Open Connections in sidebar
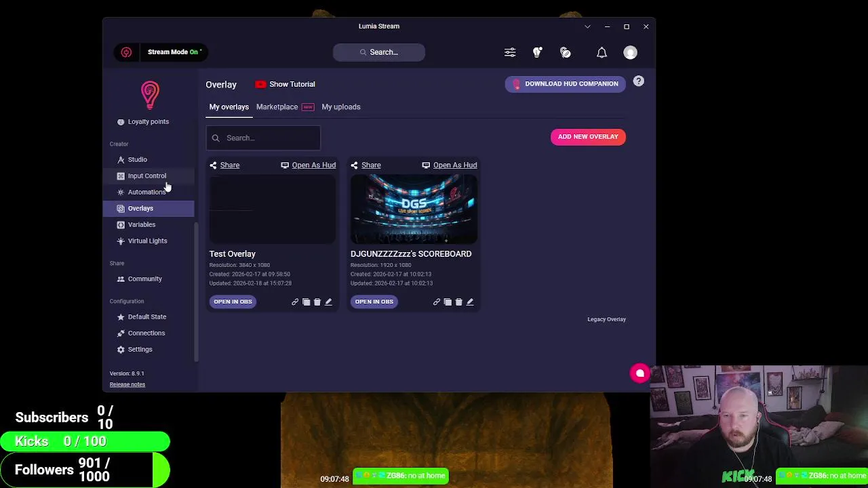Image resolution: width=868 pixels, height=488 pixels. tap(149, 333)
